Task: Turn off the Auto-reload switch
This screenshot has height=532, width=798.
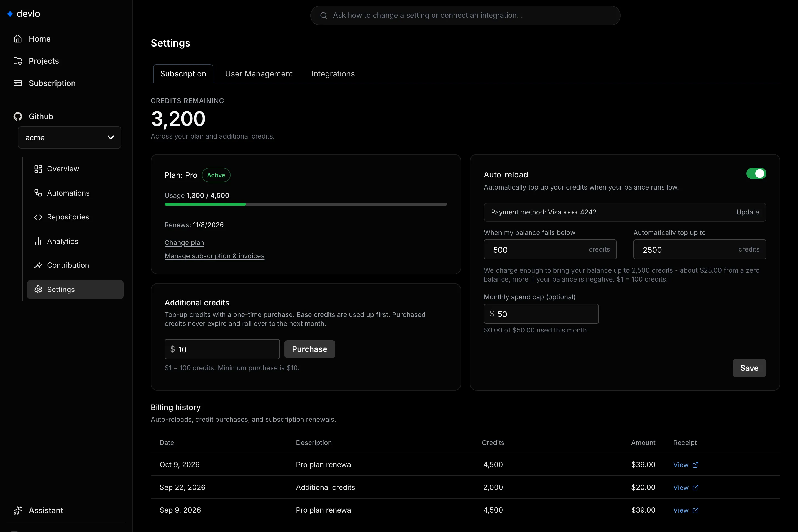Action: point(756,173)
